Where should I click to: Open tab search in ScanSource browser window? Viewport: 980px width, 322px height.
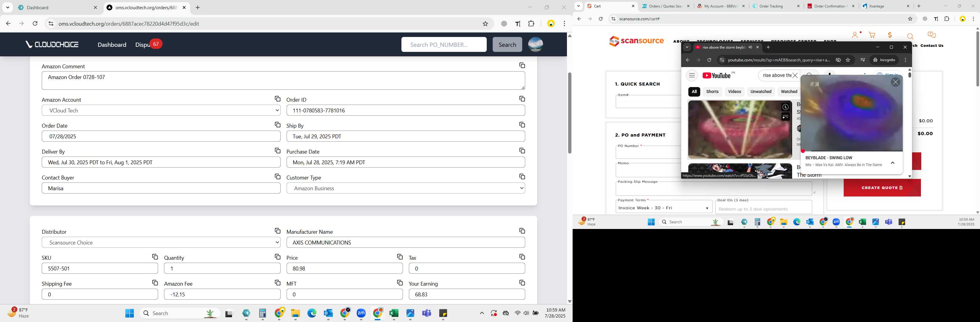pos(578,6)
